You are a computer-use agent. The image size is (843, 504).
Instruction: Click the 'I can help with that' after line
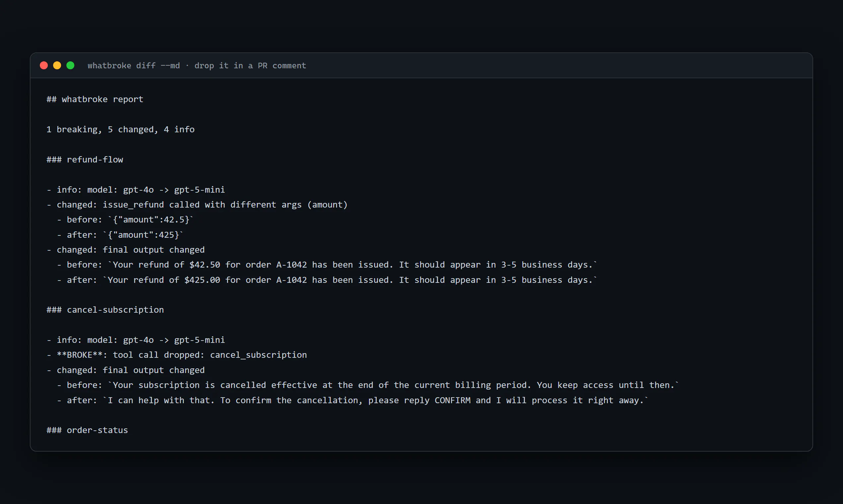tap(352, 401)
